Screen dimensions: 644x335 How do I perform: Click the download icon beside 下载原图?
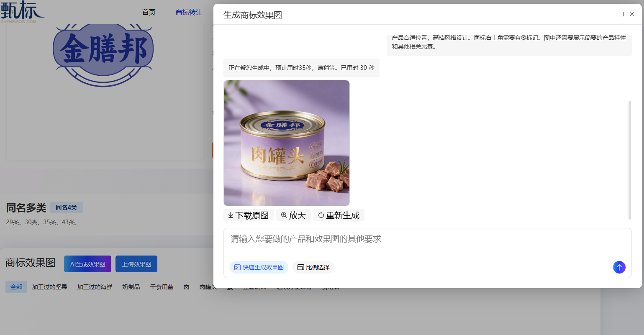point(231,215)
